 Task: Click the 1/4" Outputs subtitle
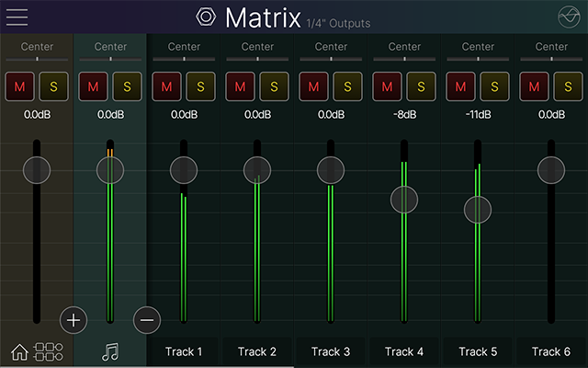pos(338,23)
